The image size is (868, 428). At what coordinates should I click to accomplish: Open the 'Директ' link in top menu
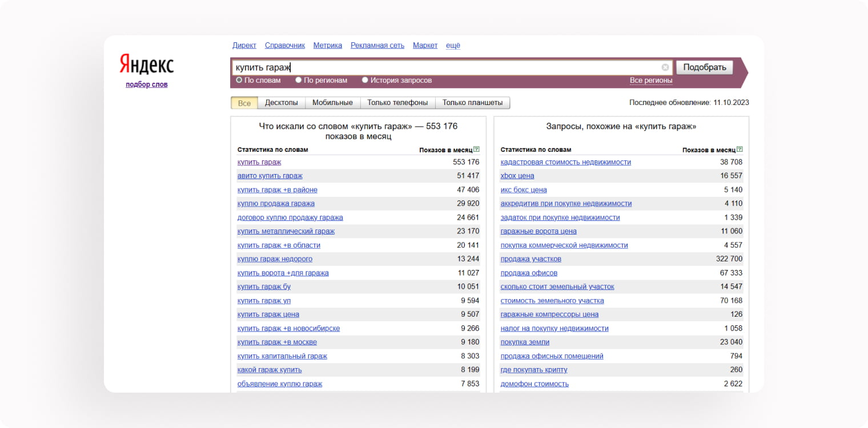244,46
